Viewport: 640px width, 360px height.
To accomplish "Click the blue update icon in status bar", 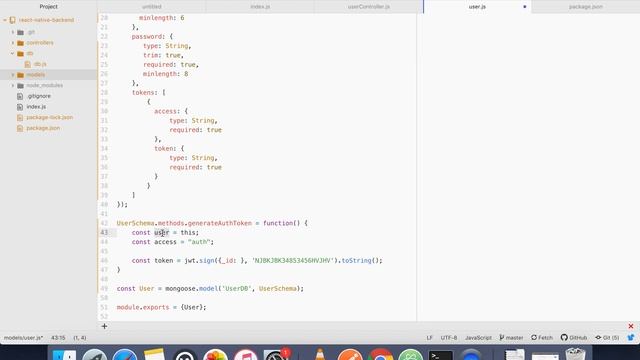I will pyautogui.click(x=631, y=338).
